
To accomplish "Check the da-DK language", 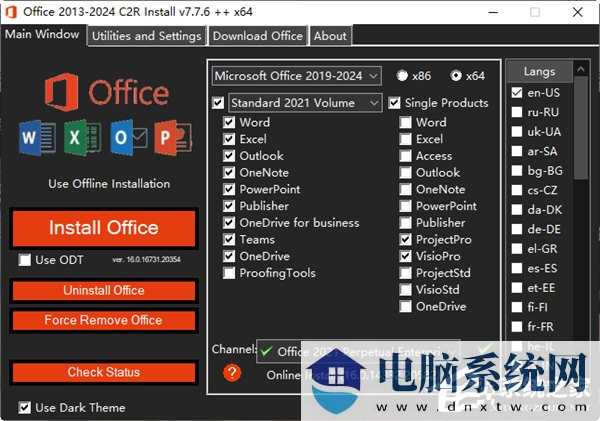I will (x=517, y=210).
